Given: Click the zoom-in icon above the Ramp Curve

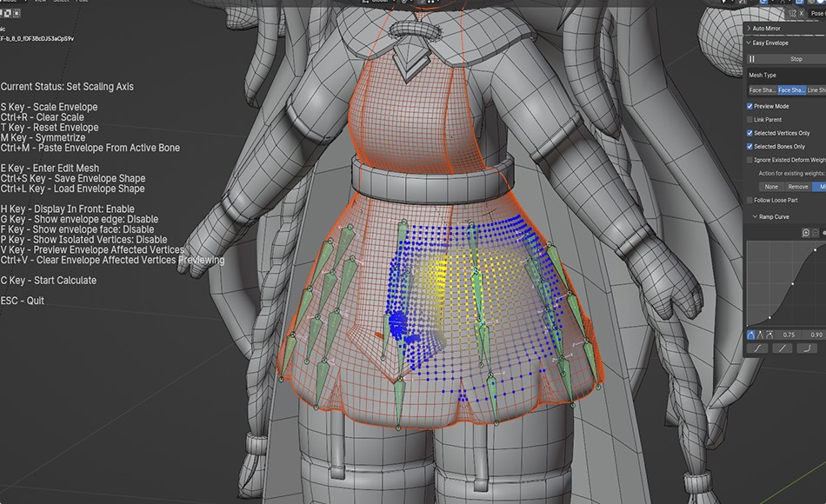Looking at the screenshot, I should point(805,233).
